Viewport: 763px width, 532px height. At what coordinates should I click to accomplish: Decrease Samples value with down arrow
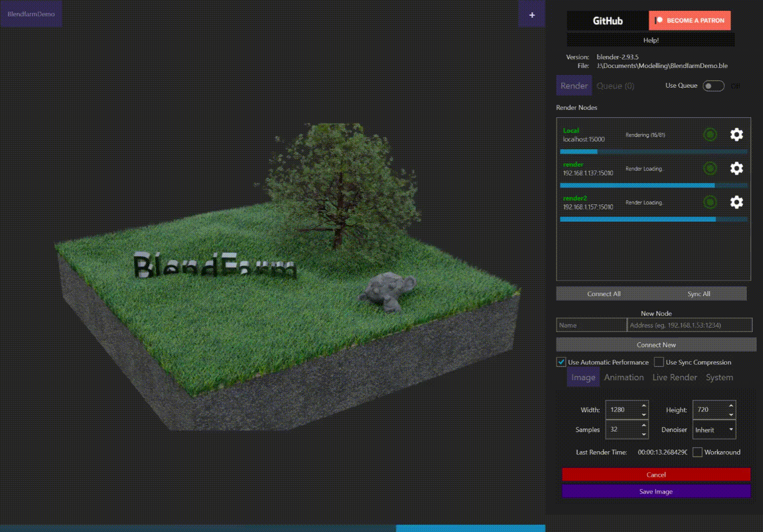coord(644,434)
